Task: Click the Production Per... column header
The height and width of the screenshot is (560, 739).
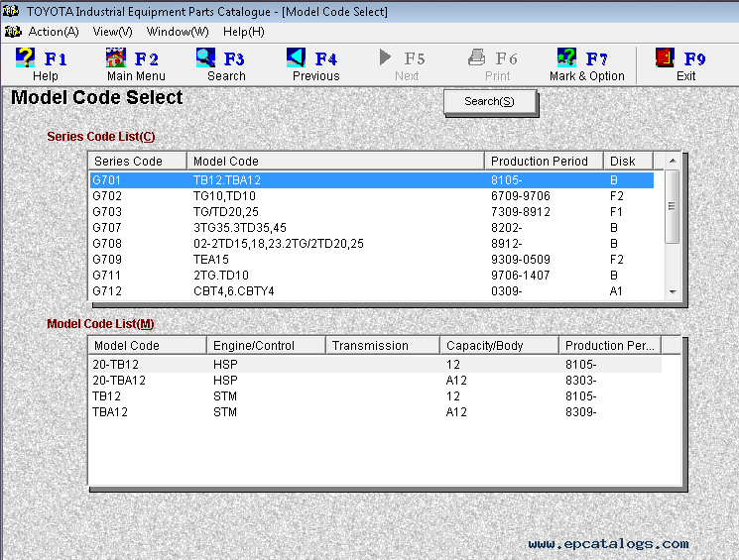Action: pyautogui.click(x=610, y=345)
